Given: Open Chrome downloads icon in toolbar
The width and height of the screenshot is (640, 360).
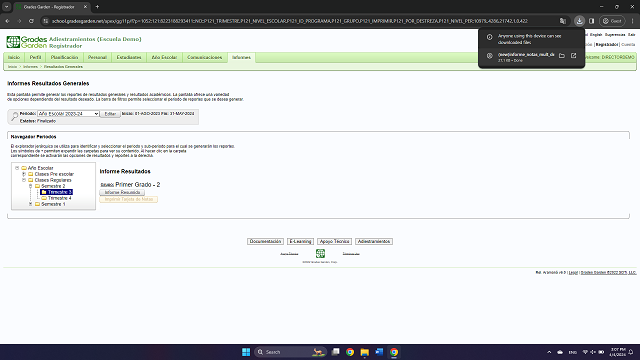Looking at the screenshot, I should click(x=579, y=21).
